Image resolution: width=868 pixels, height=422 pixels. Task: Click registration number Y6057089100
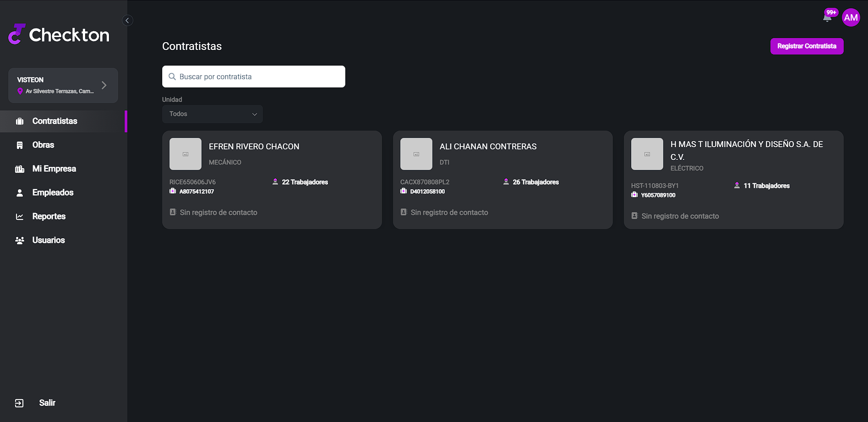coord(658,195)
